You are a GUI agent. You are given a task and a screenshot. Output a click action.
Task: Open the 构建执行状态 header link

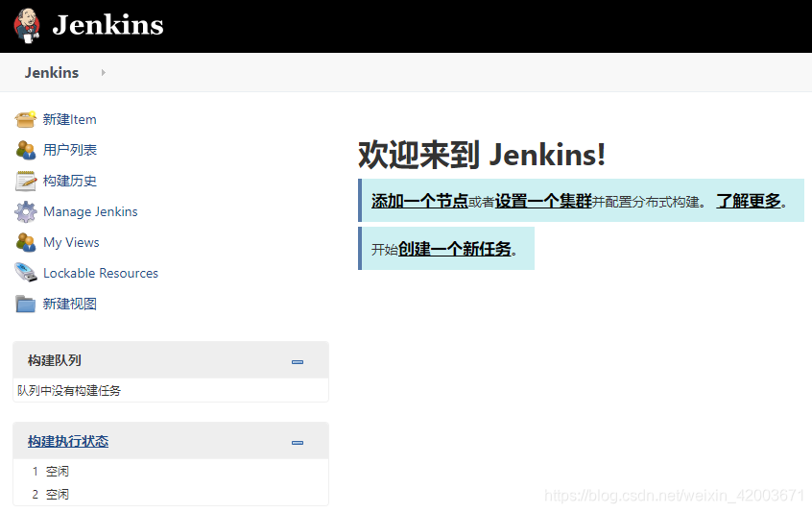tap(68, 441)
